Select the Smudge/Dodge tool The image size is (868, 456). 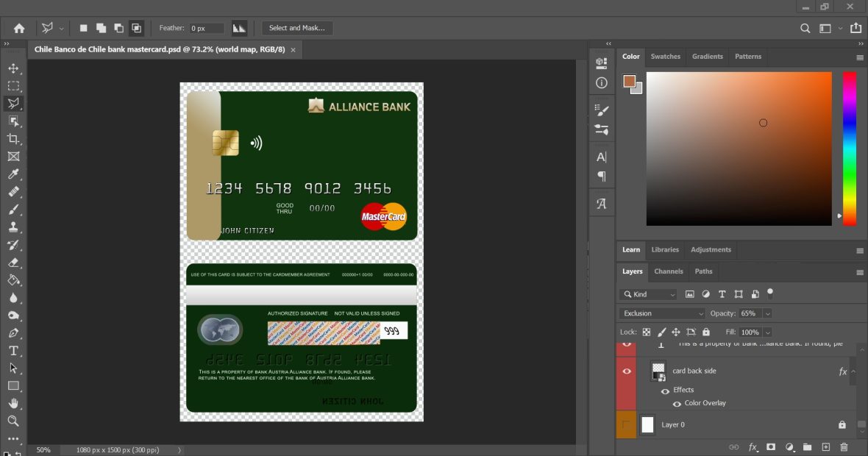point(13,316)
